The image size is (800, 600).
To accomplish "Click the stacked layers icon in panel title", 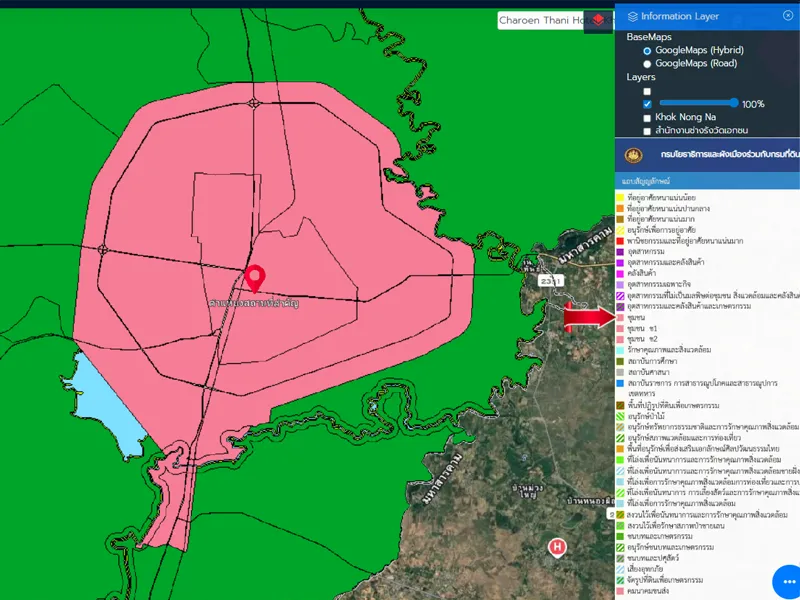I will (633, 16).
